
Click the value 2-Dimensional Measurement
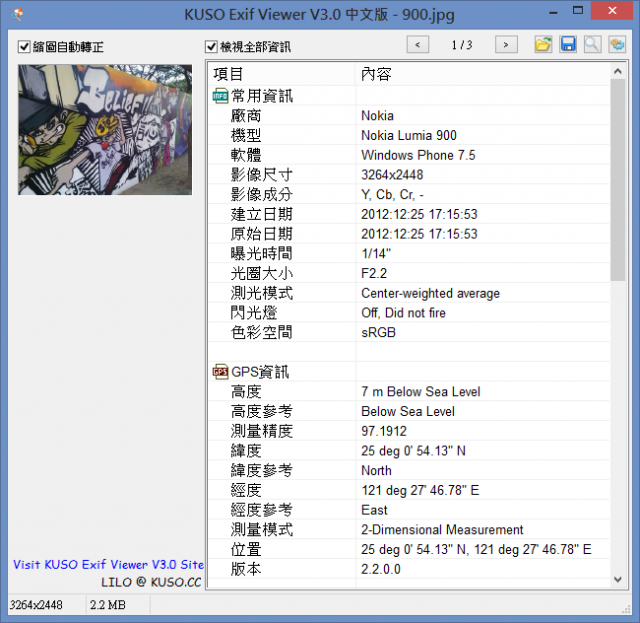(x=442, y=530)
